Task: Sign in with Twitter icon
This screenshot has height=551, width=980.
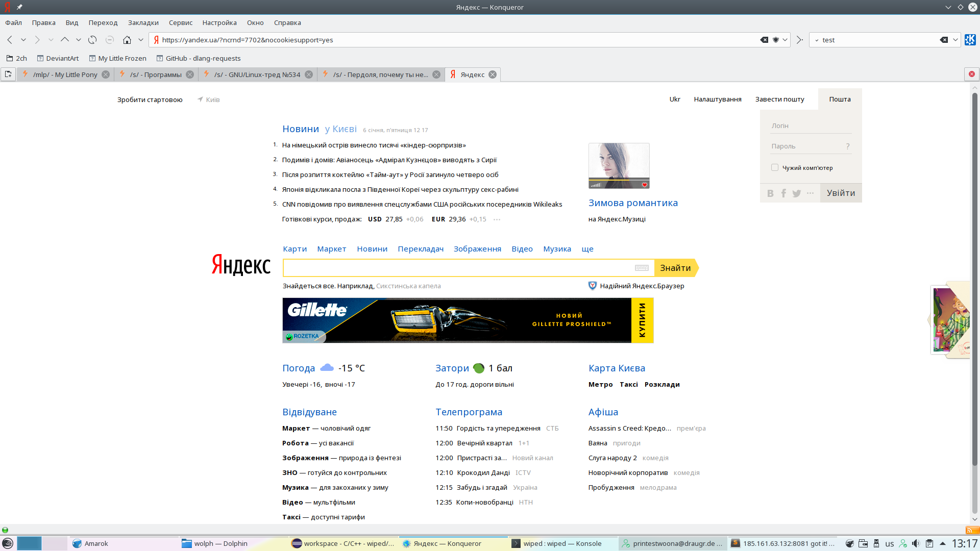Action: coord(796,193)
